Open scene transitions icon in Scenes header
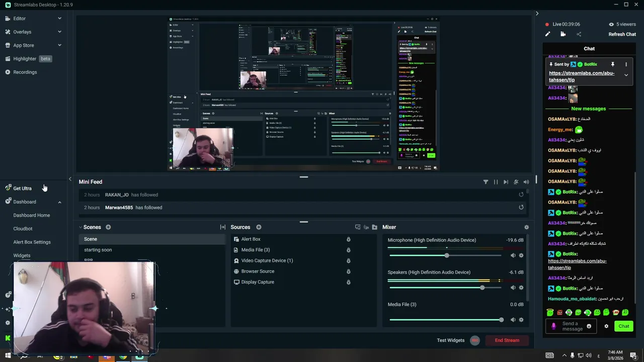 [222, 227]
